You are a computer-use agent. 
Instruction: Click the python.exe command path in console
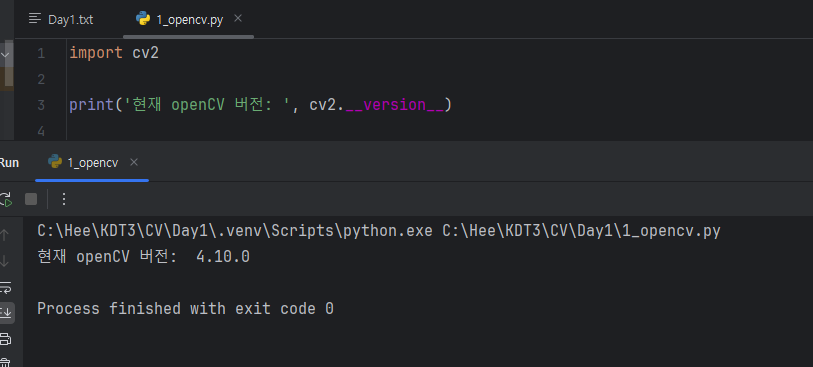(235, 231)
